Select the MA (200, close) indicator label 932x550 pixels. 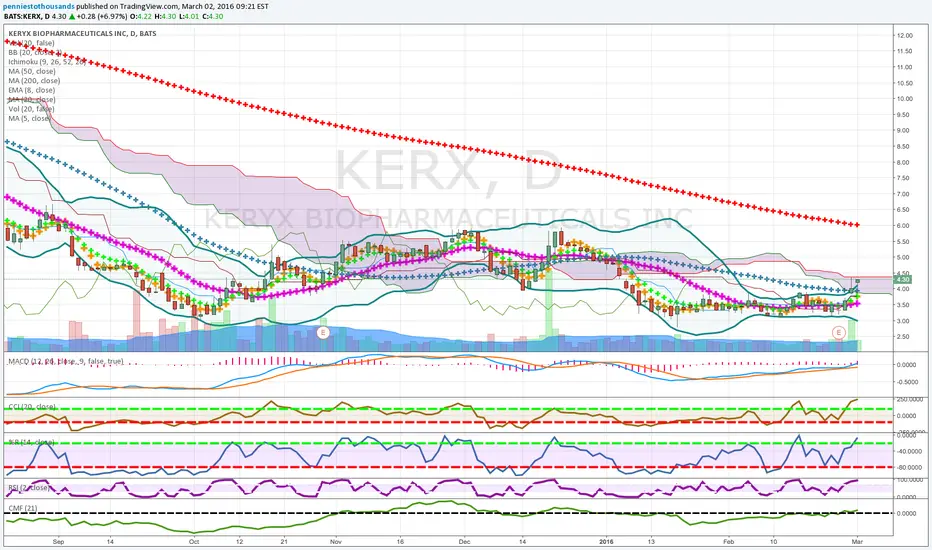point(34,81)
